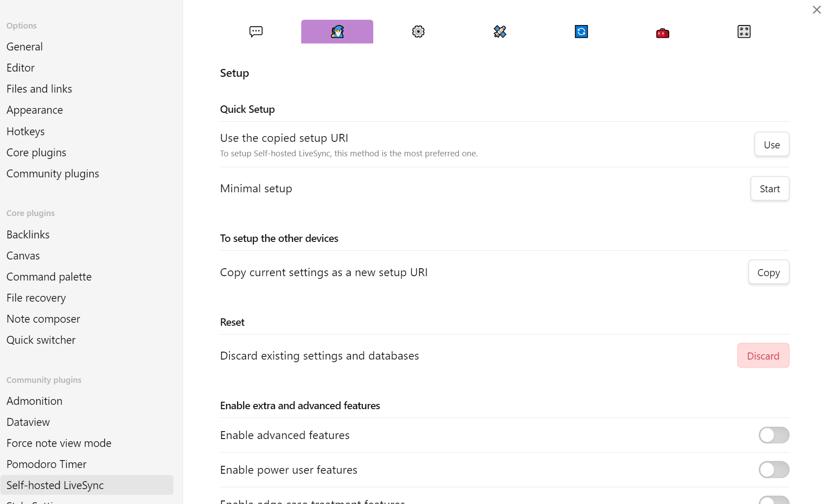Viewport: 826px width, 504px height.
Task: Open the dice-like plugin sync tab icon
Action: coord(744,32)
